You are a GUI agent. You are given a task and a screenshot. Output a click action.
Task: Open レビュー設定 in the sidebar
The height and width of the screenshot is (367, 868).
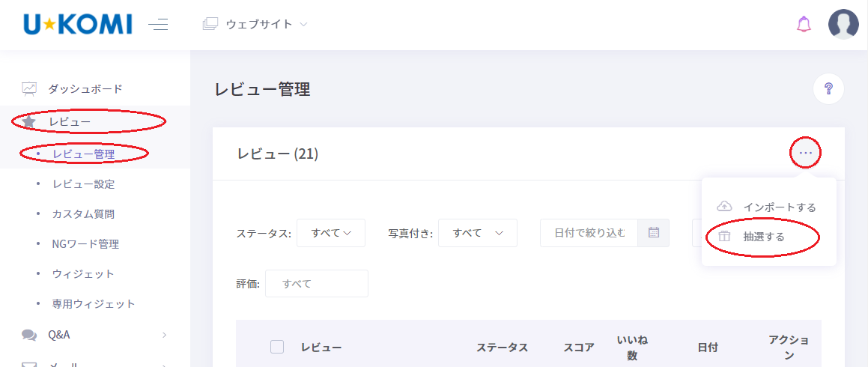coord(83,183)
